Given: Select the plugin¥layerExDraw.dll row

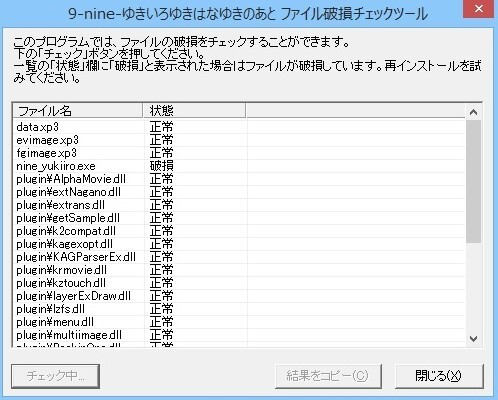Looking at the screenshot, I should pos(239,296).
